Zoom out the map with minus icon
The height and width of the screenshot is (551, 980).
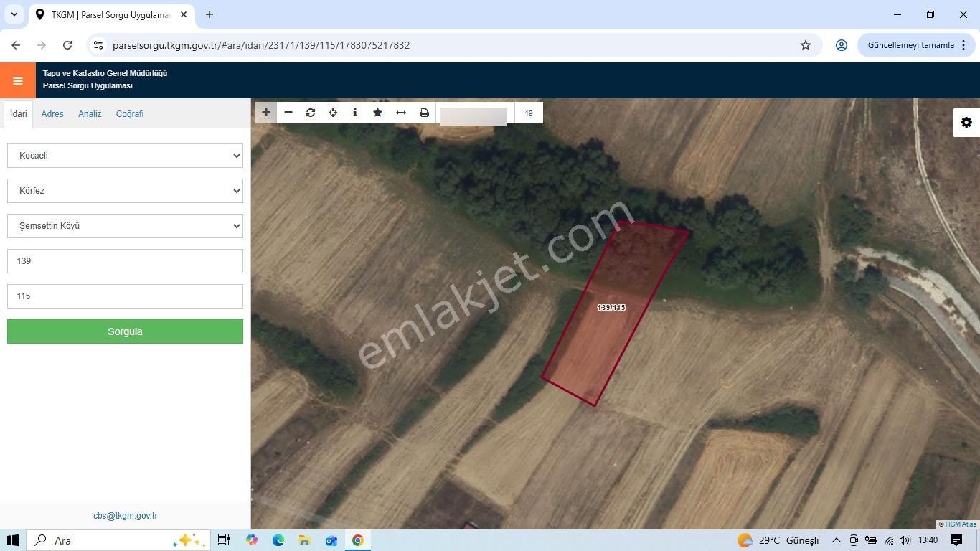click(288, 113)
